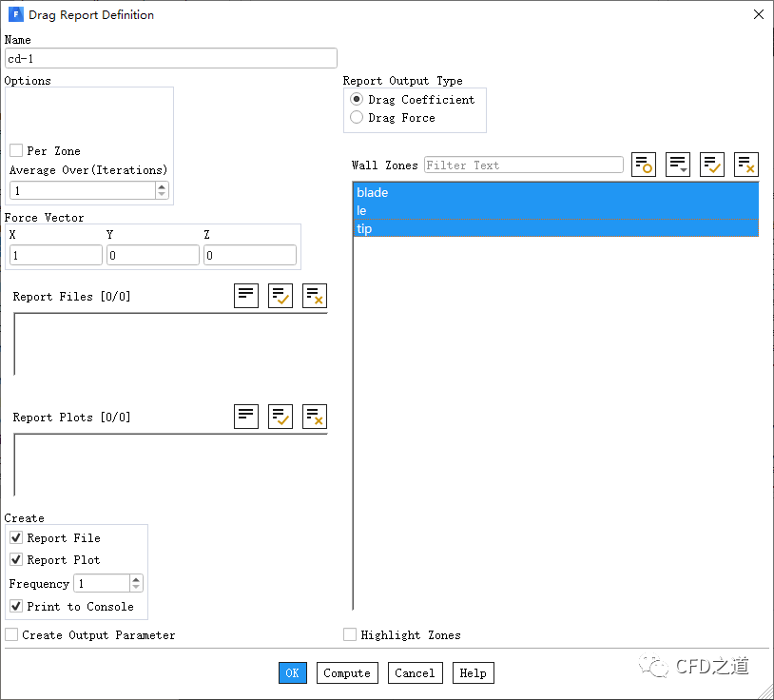This screenshot has height=700, width=774.
Task: Click Report Plots list view icon
Action: coord(246,417)
